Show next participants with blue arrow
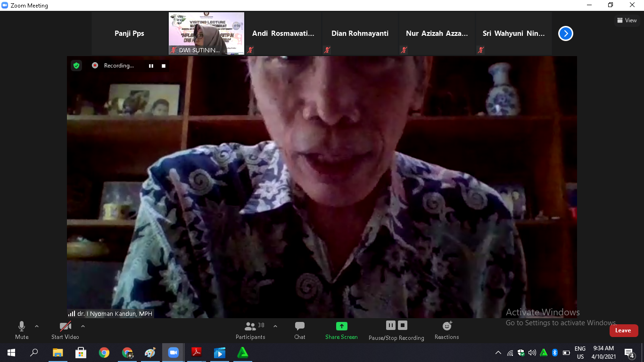This screenshot has width=644, height=362. (x=566, y=33)
